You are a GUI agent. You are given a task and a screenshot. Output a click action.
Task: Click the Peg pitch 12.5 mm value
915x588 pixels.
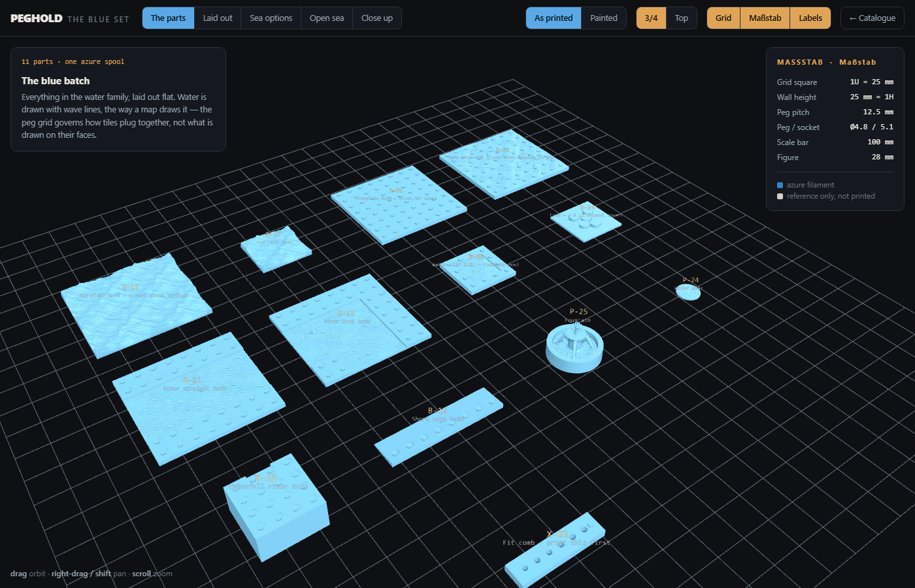[878, 112]
